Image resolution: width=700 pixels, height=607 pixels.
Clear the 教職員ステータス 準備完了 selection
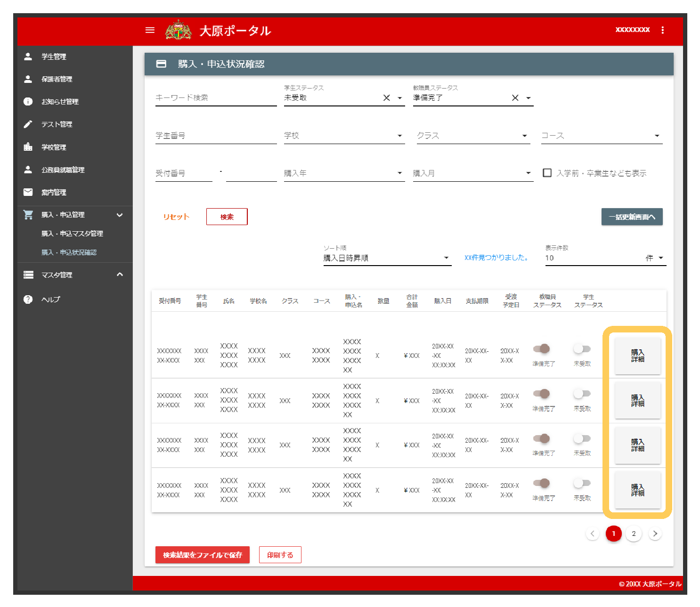(x=515, y=98)
